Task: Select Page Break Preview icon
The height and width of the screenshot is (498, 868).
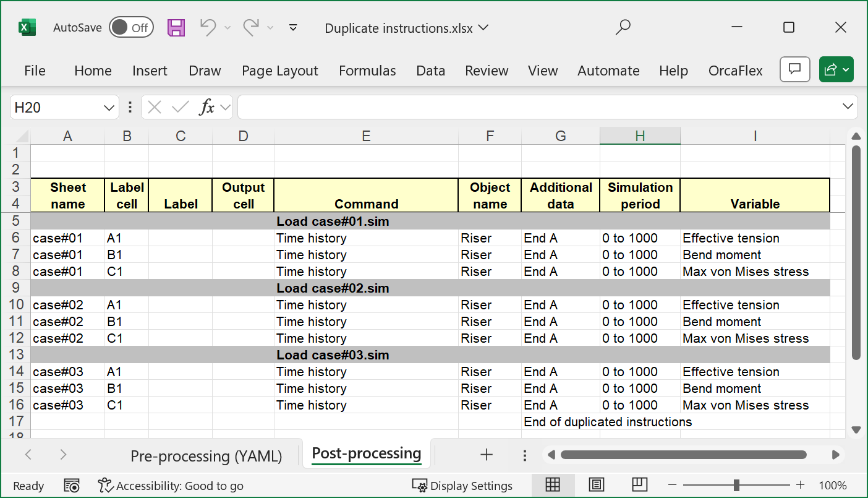Action: [x=639, y=486]
